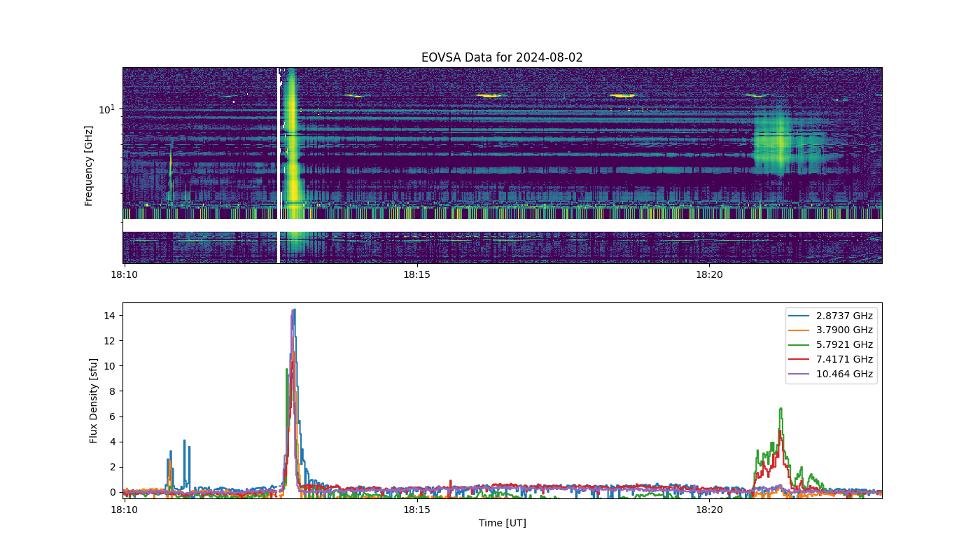Click the 10¹ tick on frequency axis
Viewport: 980px width, 560px height.
pos(106,109)
